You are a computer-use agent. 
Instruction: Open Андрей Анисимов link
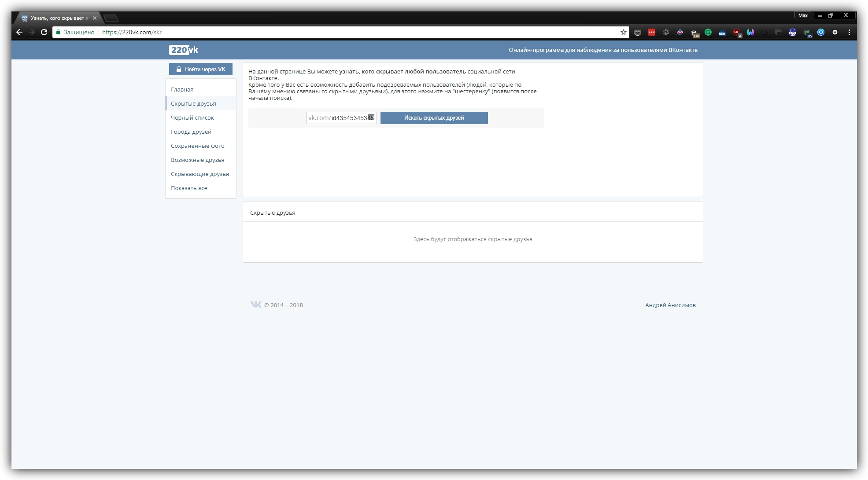pyautogui.click(x=670, y=305)
